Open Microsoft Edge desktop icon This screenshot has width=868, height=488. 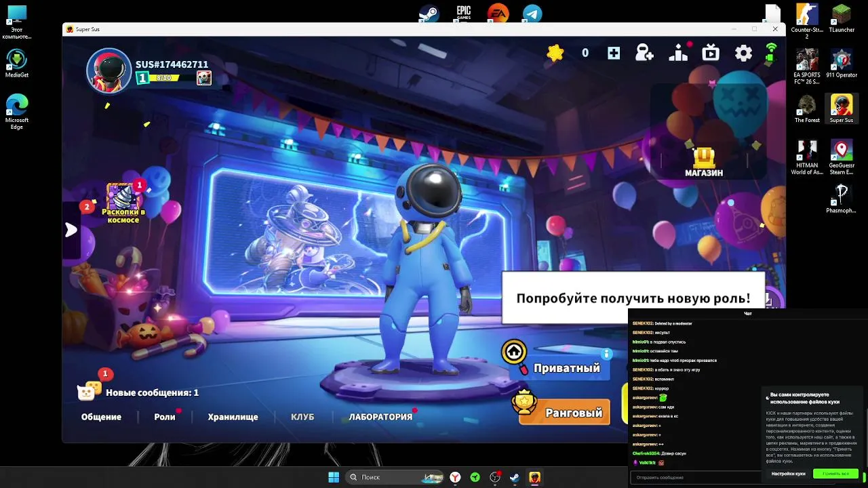point(17,112)
